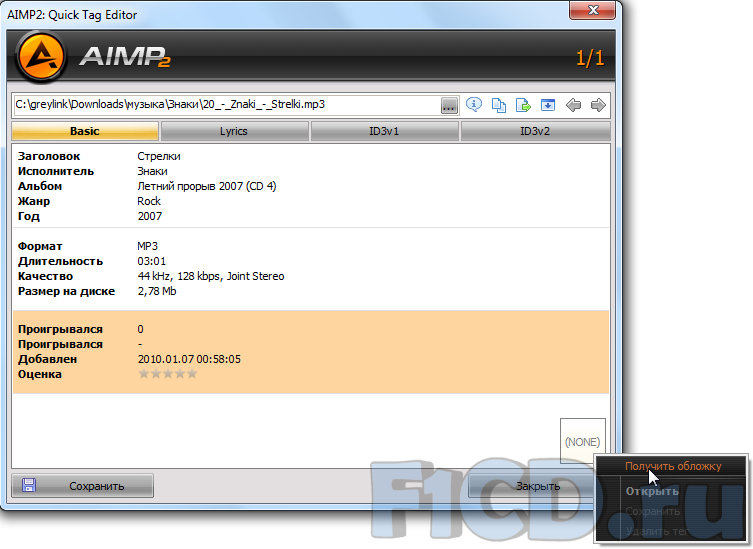This screenshot has height=549, width=753.
Task: Click the file info icon in the toolbar
Action: click(x=474, y=105)
